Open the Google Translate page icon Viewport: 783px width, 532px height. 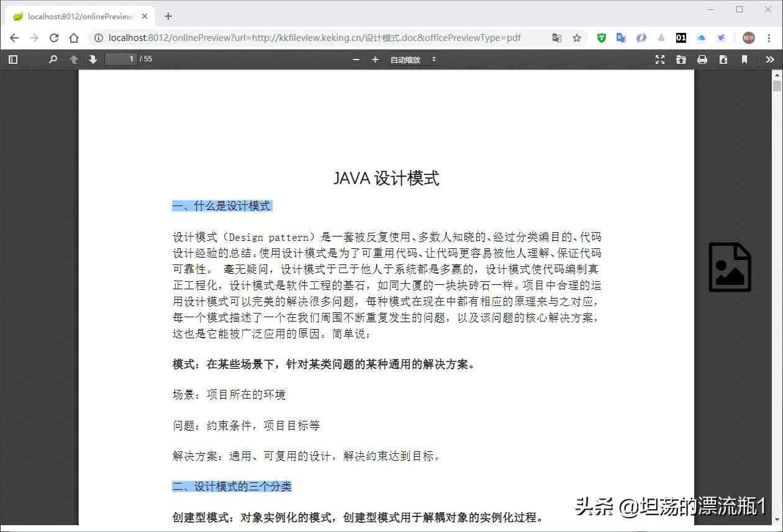click(x=556, y=38)
